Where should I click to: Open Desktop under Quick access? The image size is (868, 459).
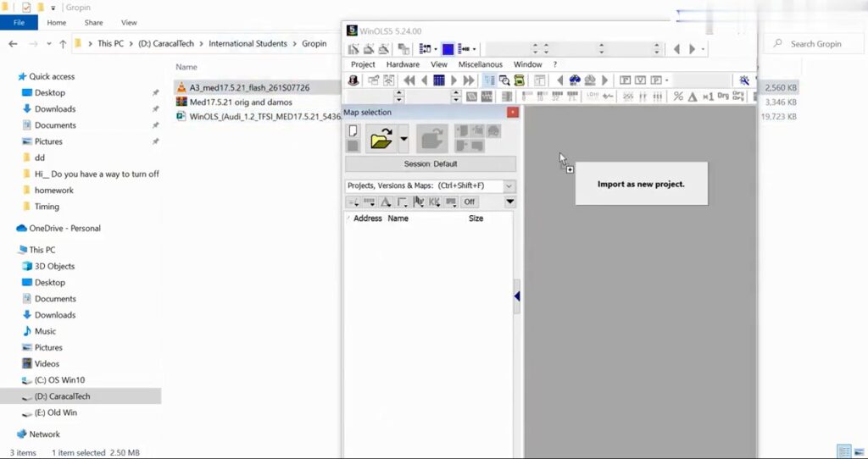pyautogui.click(x=50, y=93)
